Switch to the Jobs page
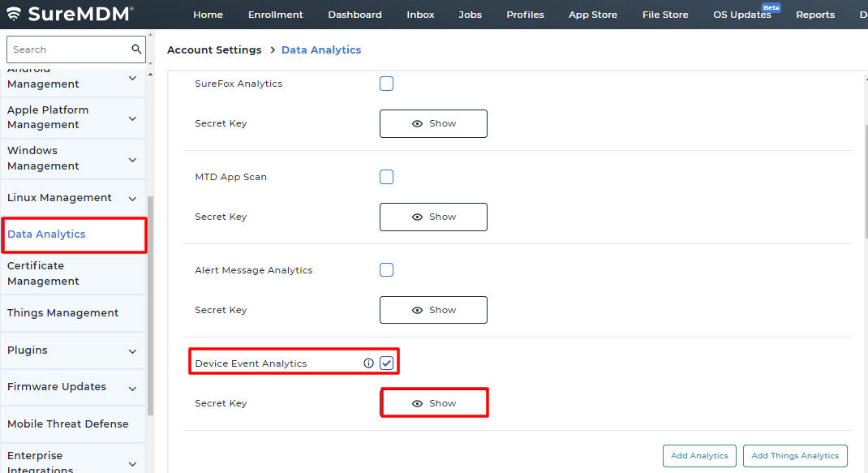Screen dimensions: 868x473 (470, 15)
